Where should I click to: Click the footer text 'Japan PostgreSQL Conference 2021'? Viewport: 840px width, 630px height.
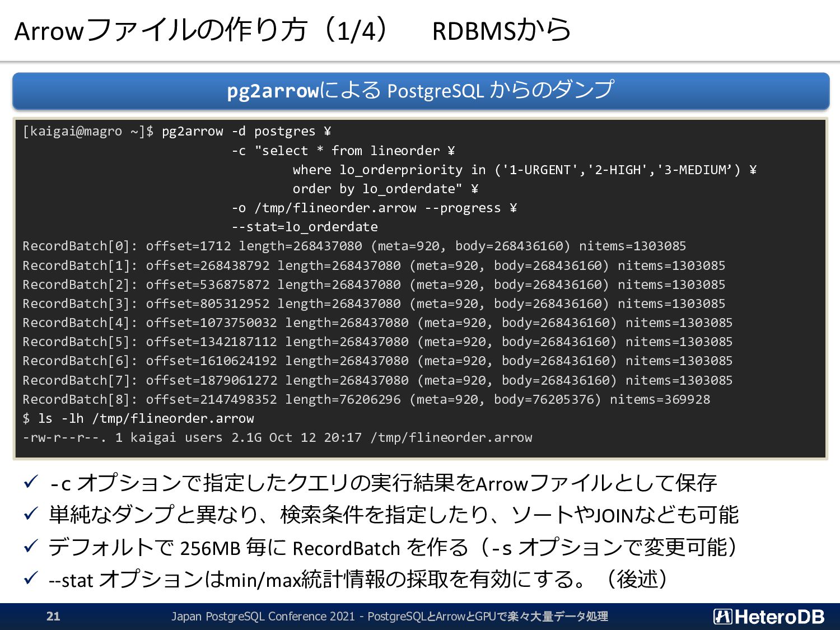coord(263,617)
